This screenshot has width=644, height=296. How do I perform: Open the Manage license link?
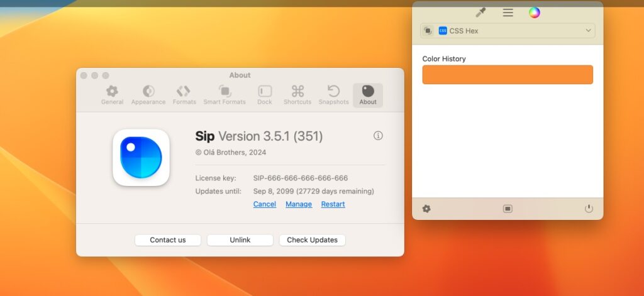(299, 204)
